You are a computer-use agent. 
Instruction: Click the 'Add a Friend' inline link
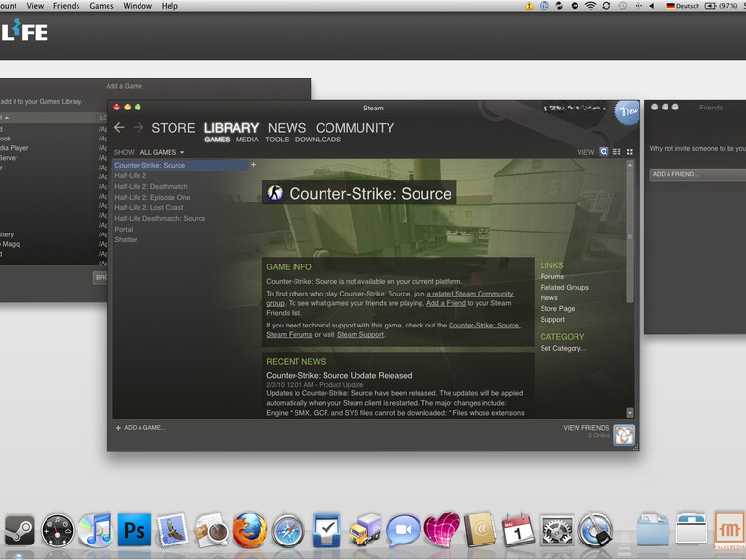click(x=446, y=303)
